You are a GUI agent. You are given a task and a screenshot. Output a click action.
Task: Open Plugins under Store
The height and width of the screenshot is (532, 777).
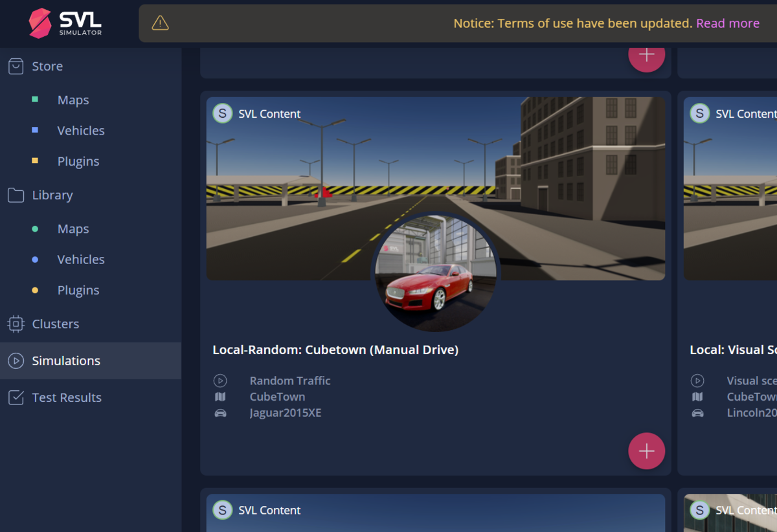[78, 161]
